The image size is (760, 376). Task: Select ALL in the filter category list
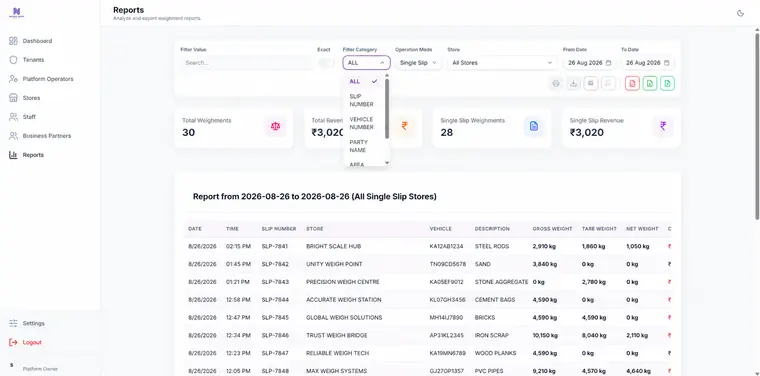[x=364, y=81]
